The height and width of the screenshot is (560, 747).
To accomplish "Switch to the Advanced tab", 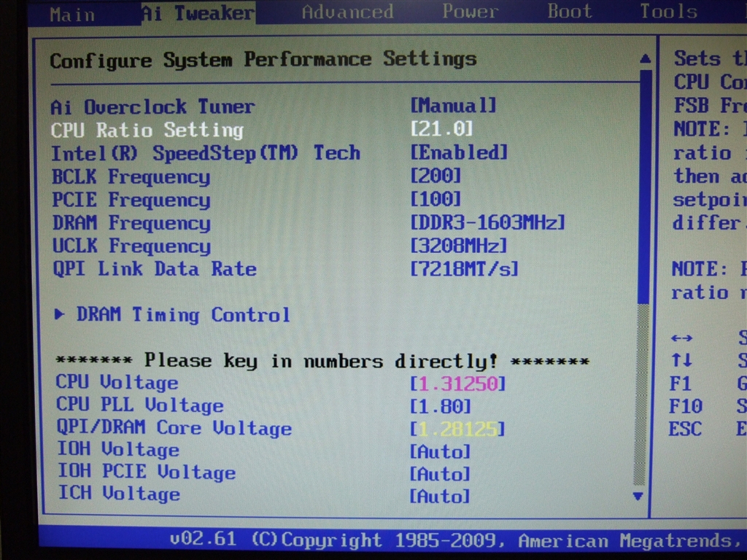I will click(x=347, y=12).
